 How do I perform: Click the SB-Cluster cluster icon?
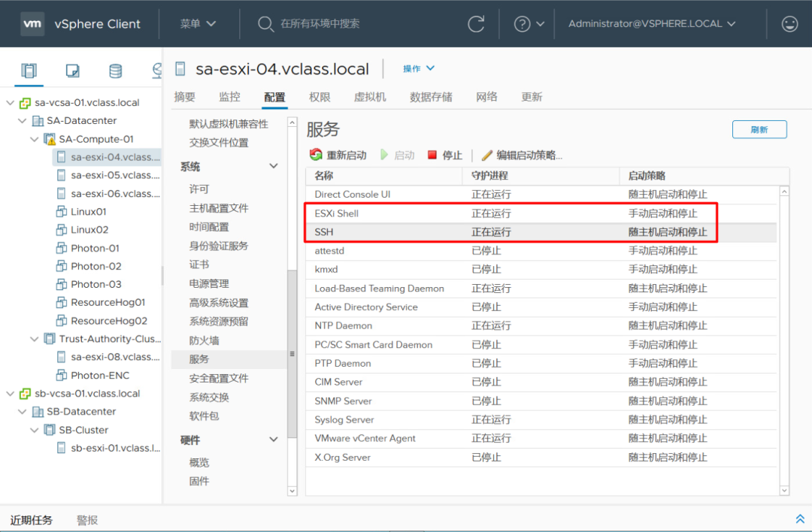click(50, 430)
